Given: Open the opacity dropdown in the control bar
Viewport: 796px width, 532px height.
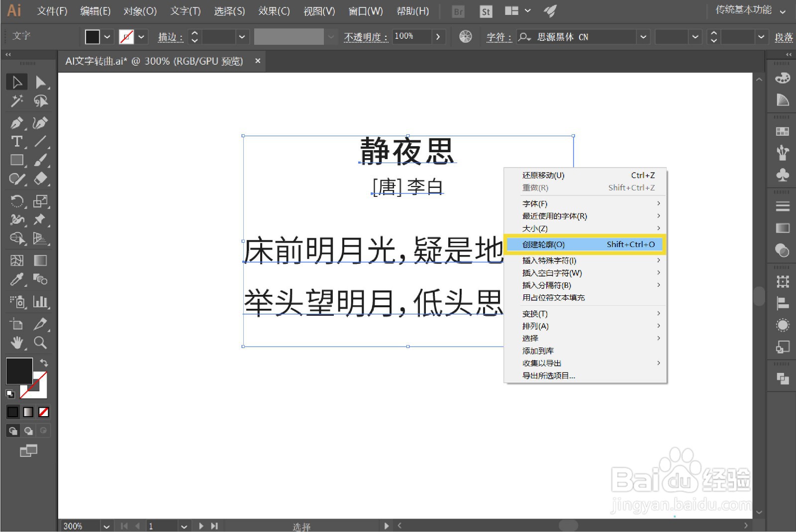Looking at the screenshot, I should point(438,36).
